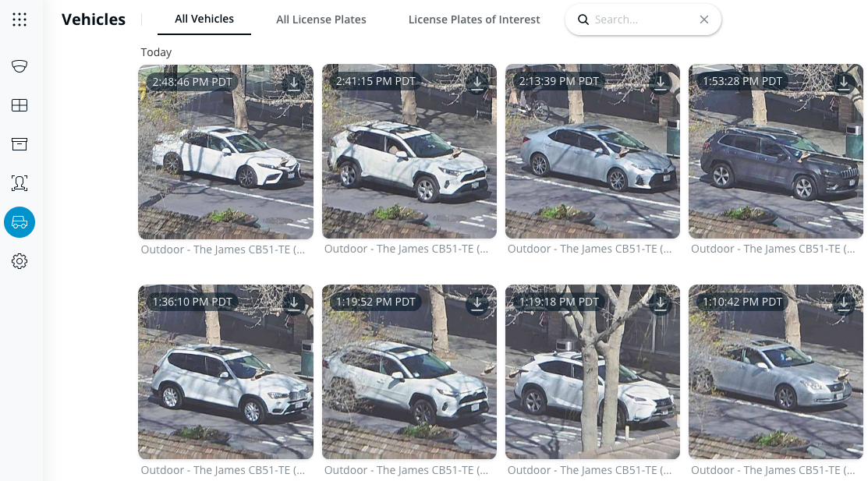Viewport: 868px width, 481px height.
Task: Open the Settings gear icon
Action: [x=19, y=261]
